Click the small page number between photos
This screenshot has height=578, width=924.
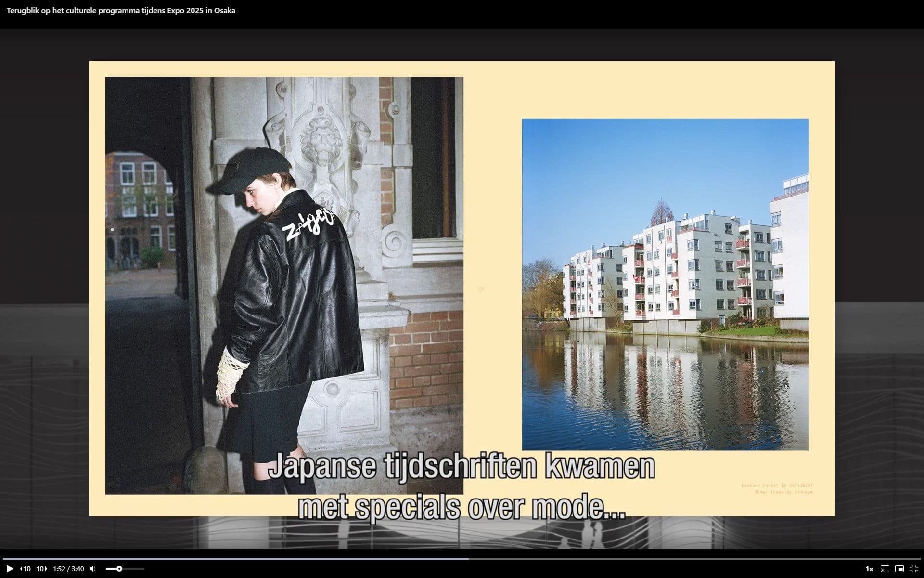coord(481,289)
